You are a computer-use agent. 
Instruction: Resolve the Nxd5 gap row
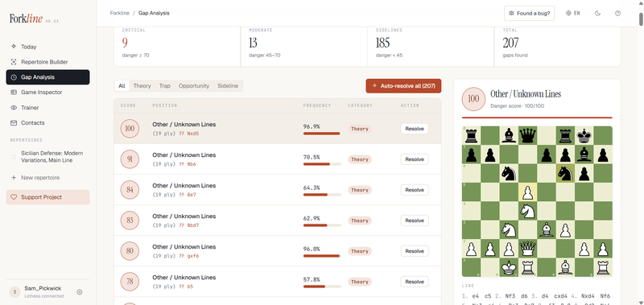click(x=415, y=129)
